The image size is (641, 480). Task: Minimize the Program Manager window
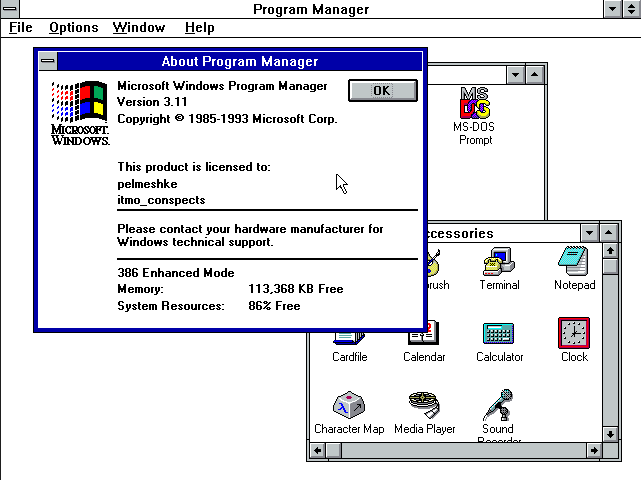pyautogui.click(x=612, y=9)
